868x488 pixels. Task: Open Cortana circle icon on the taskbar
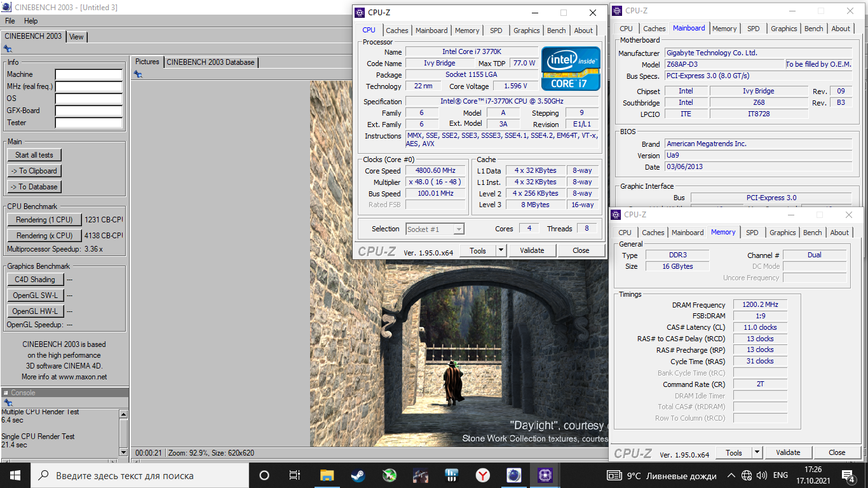[264, 475]
